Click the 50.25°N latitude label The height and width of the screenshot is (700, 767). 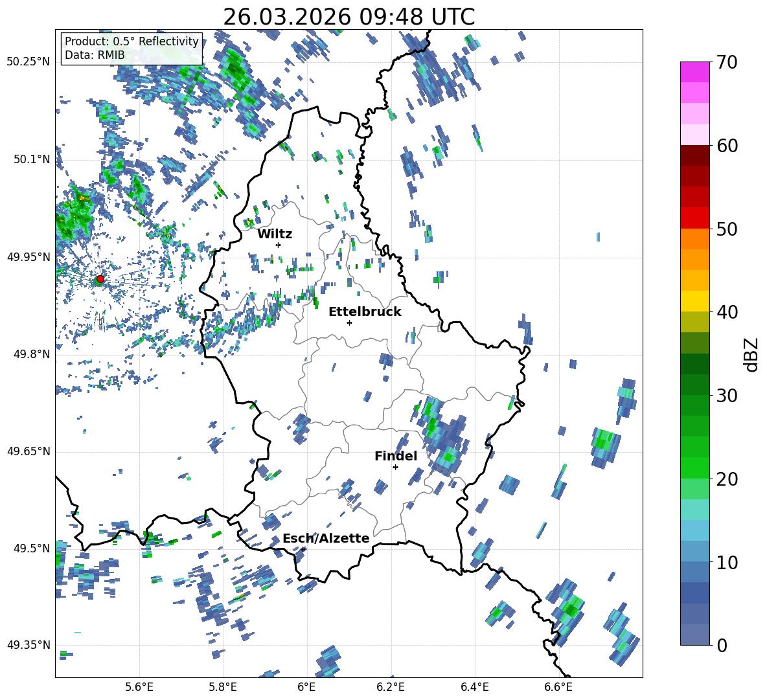(x=29, y=62)
